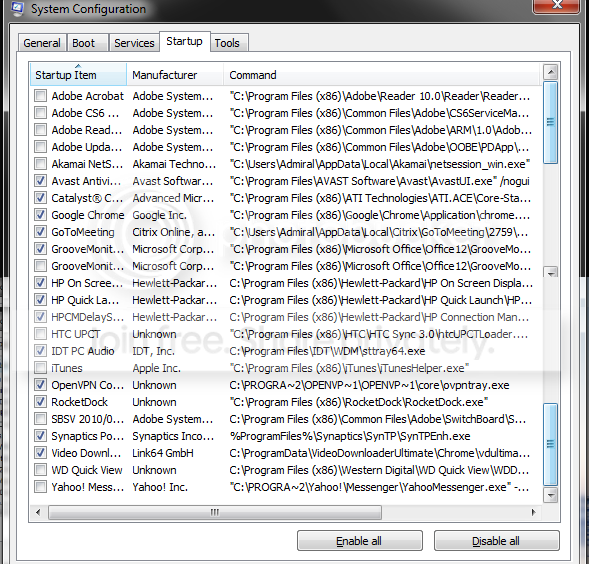This screenshot has height=564, width=589.
Task: Click the horizontal scrollbar thumb
Action: click(215, 512)
